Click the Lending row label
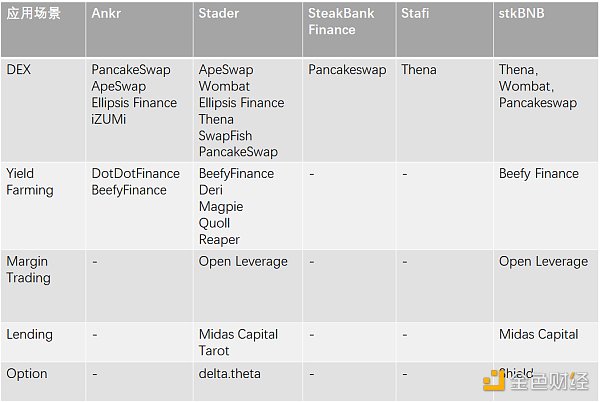600x402 pixels. click(29, 334)
